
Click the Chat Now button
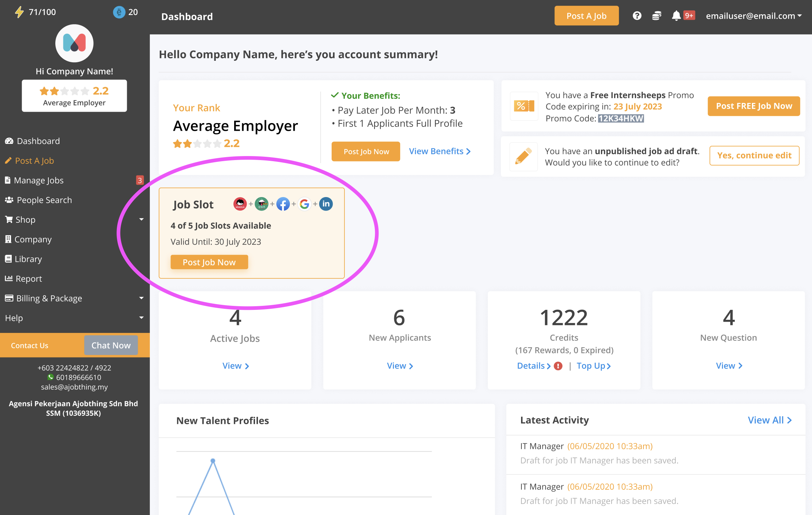pyautogui.click(x=111, y=345)
